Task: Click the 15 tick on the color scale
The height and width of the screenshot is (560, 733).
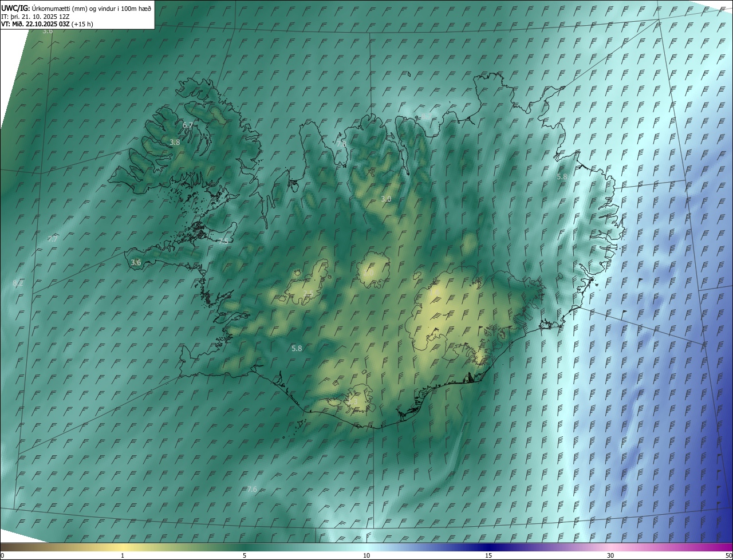Action: pyautogui.click(x=488, y=556)
